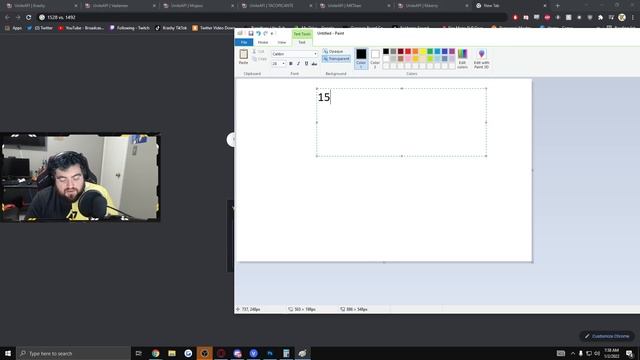Pick the bright red swatch in the palette

tap(408, 51)
